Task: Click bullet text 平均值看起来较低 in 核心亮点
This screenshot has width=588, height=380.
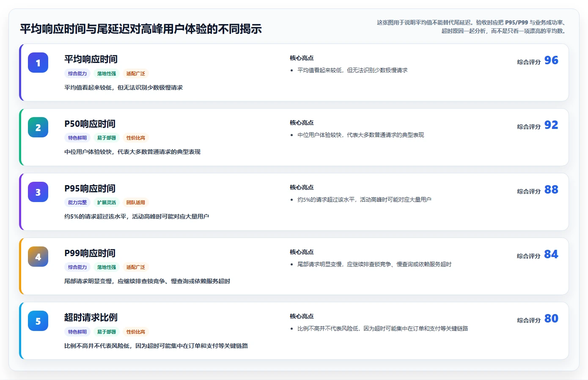Action: 352,71
